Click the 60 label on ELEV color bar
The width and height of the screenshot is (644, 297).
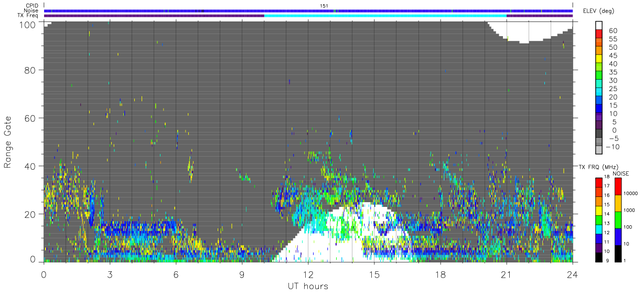point(612,30)
